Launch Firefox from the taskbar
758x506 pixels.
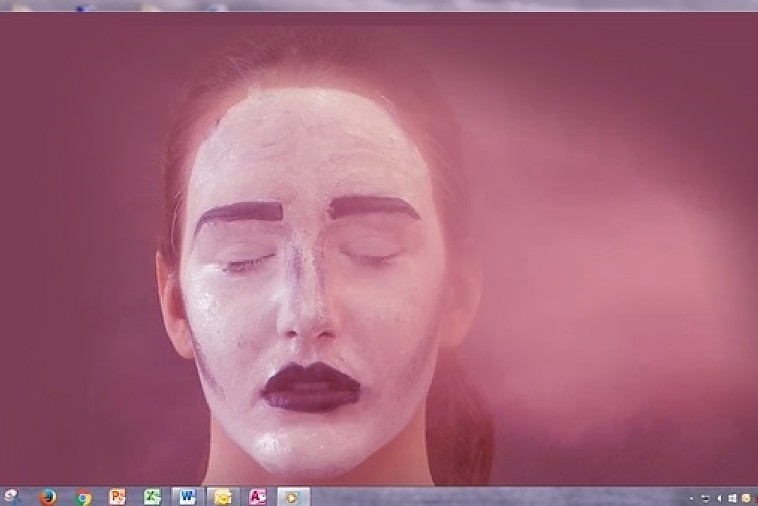pos(47,497)
